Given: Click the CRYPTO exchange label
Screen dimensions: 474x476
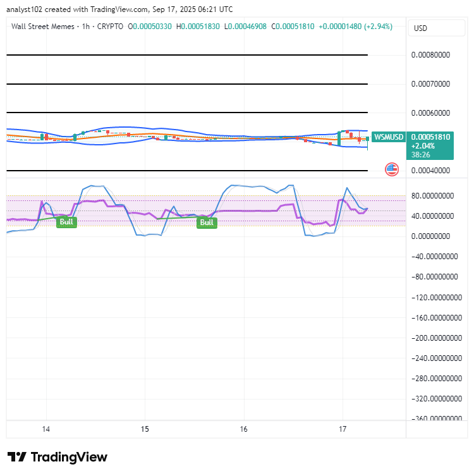Looking at the screenshot, I should (x=110, y=27).
